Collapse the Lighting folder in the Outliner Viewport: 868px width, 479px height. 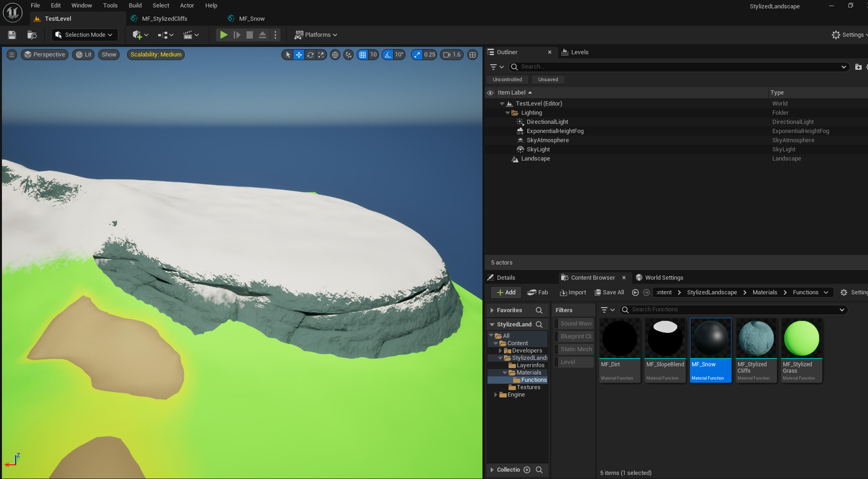(507, 113)
